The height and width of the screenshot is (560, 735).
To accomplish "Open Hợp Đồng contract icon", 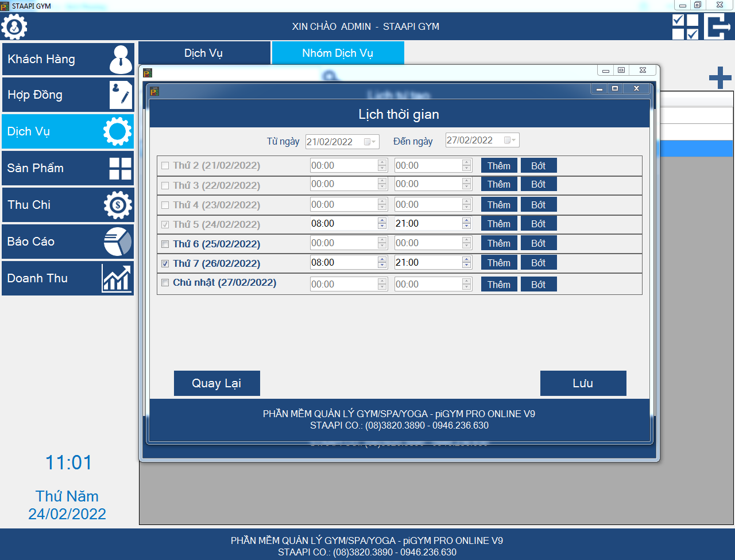I will tap(121, 95).
